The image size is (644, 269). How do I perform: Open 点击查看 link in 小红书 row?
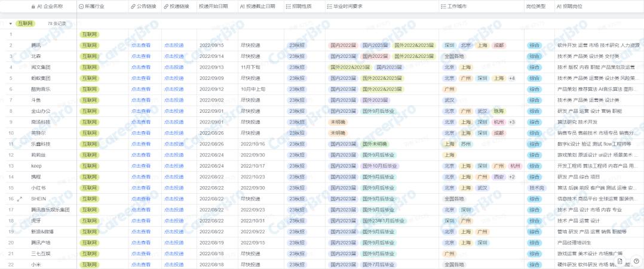(141, 188)
